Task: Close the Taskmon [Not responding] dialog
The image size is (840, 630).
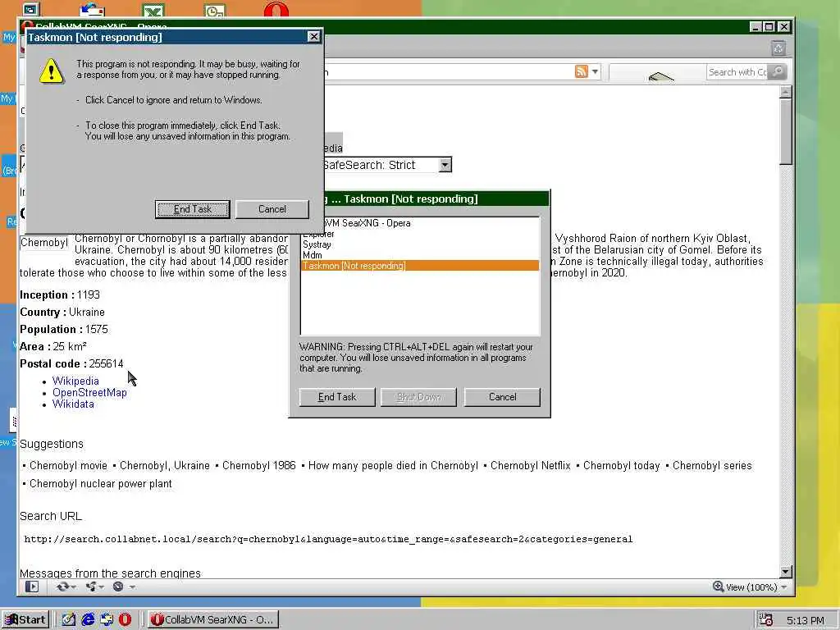Action: click(314, 36)
